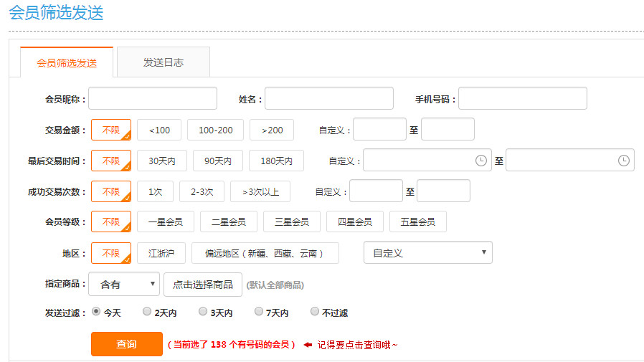
Task: Choose 不限 for 地区
Action: coord(111,253)
